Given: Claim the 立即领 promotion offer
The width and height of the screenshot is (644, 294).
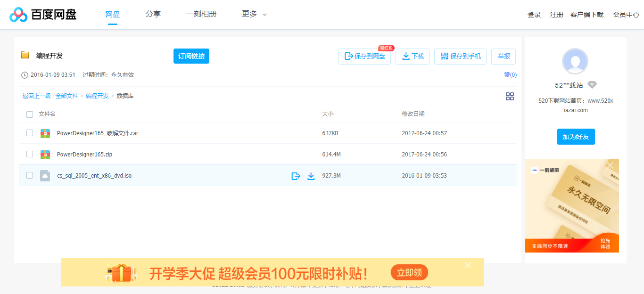Looking at the screenshot, I should click(x=409, y=272).
